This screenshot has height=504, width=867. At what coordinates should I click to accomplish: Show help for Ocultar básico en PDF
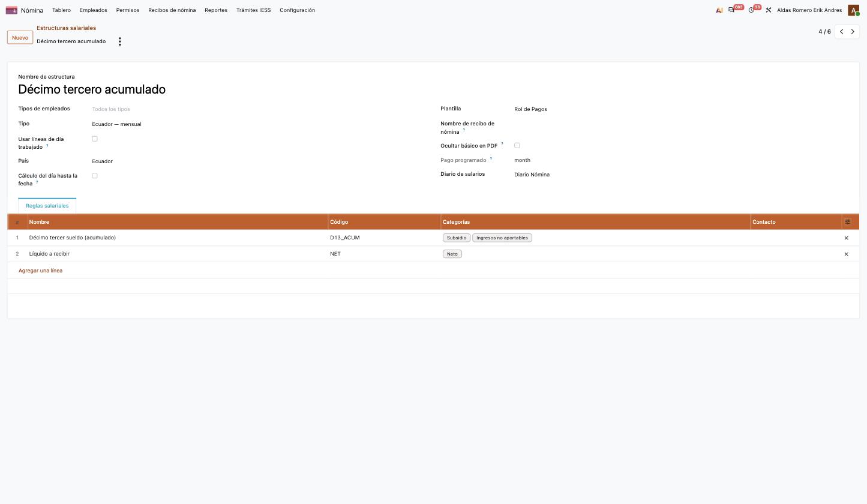(x=502, y=144)
